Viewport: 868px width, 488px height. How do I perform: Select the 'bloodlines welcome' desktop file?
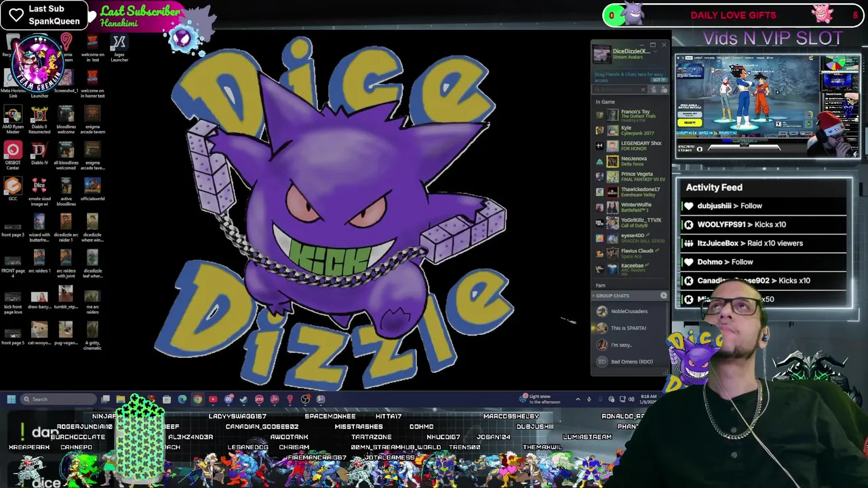(x=66, y=121)
